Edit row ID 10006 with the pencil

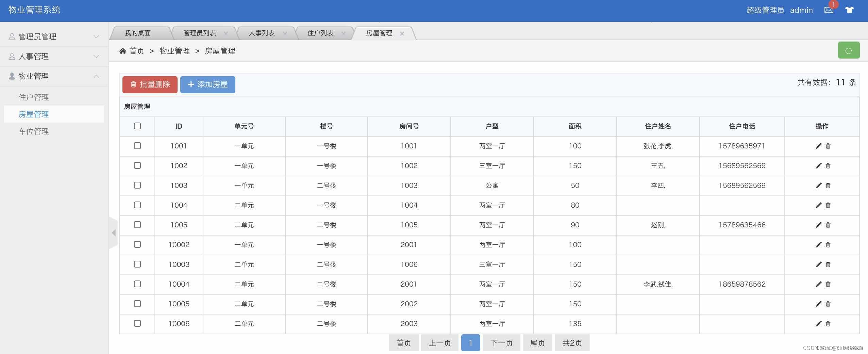pos(819,324)
